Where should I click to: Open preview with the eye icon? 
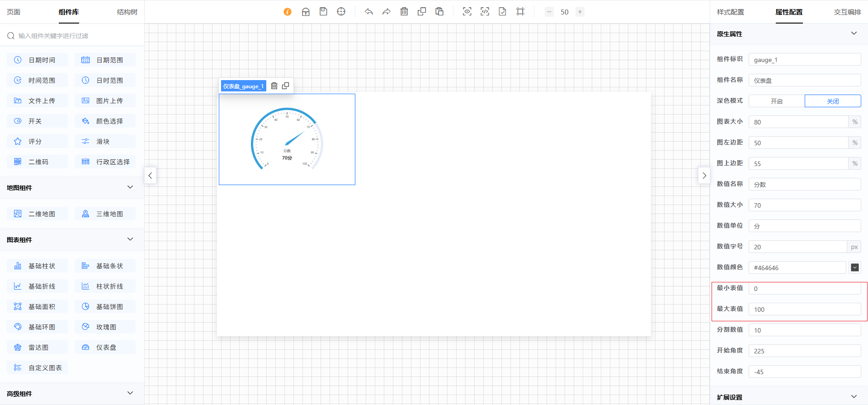[467, 12]
